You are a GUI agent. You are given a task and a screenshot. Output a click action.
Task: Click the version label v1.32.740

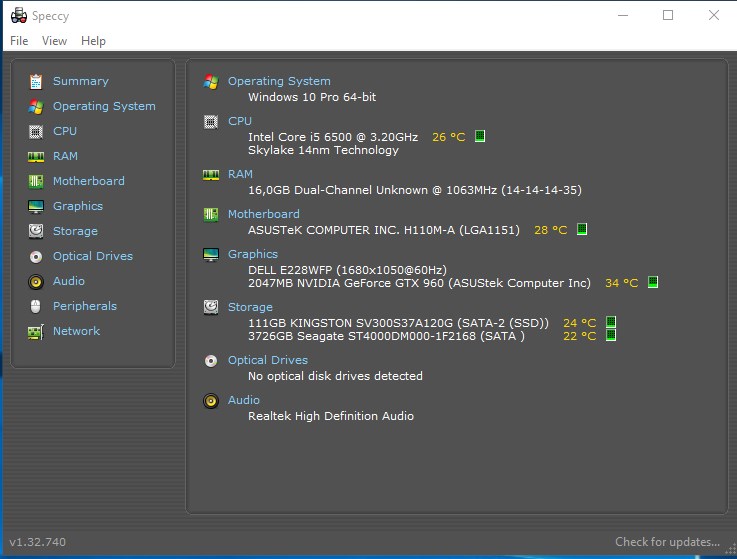38,542
